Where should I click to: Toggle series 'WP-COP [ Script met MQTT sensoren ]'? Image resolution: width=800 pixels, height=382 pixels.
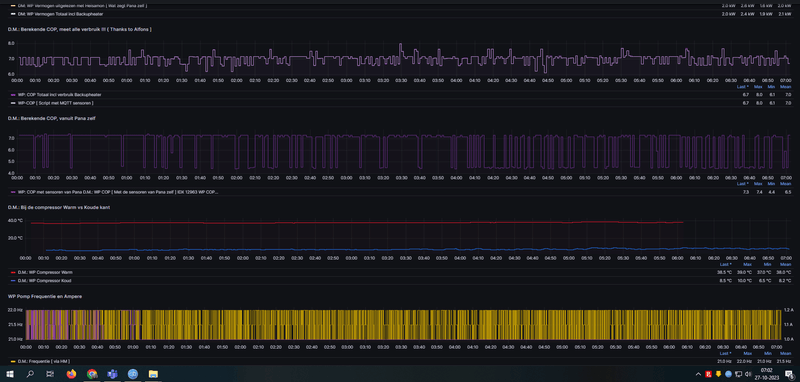tap(55, 103)
